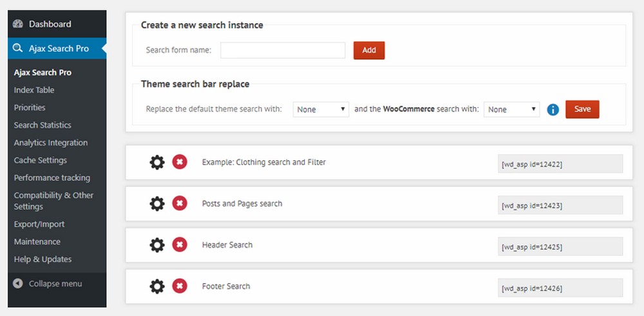Viewport: 644px width, 316px height.
Task: Focus the Search form name field
Action: click(x=283, y=50)
